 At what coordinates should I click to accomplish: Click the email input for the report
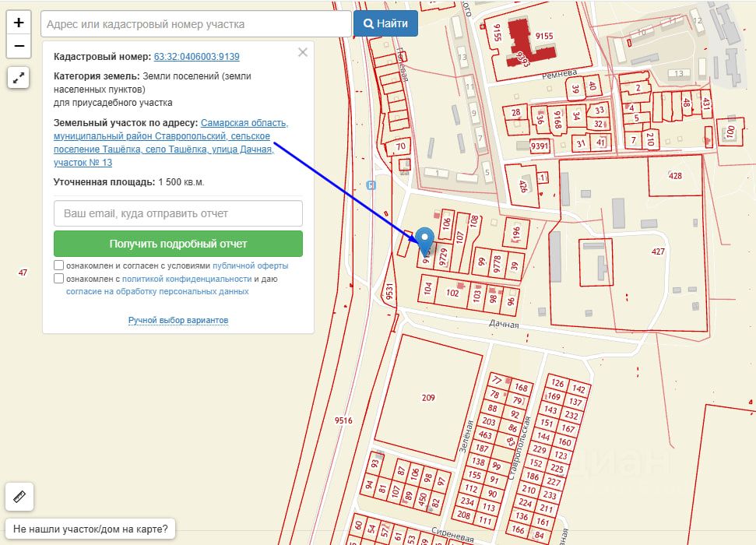pos(178,213)
